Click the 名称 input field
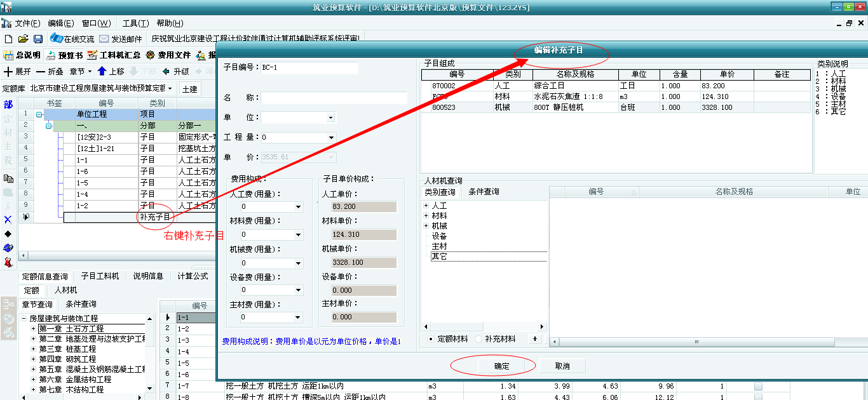This screenshot has width=868, height=400. pyautogui.click(x=334, y=98)
